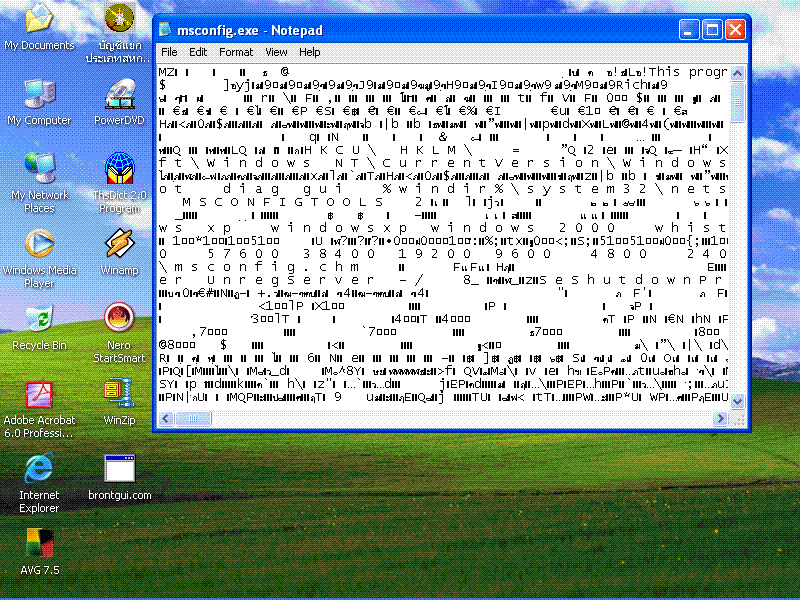This screenshot has height=600, width=800.
Task: Click the '%windir%' text in the editor
Action: pyautogui.click(x=444, y=189)
